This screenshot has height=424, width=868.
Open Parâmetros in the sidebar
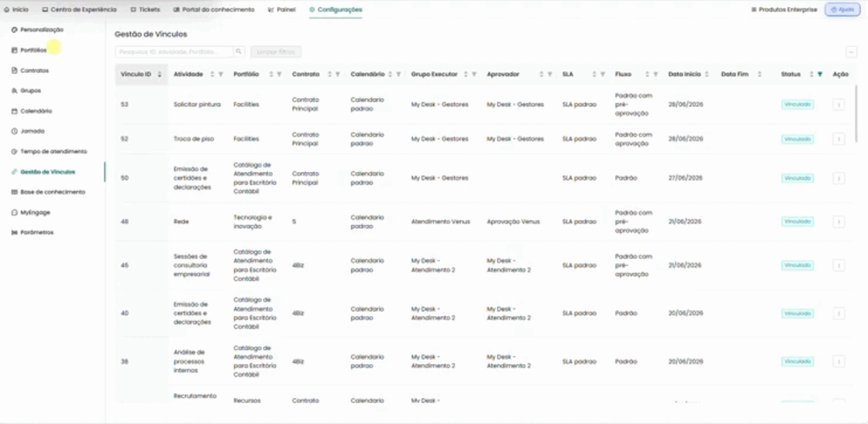[32, 232]
